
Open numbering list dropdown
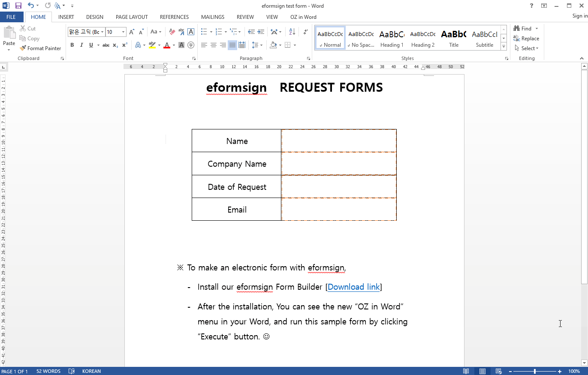(x=226, y=32)
